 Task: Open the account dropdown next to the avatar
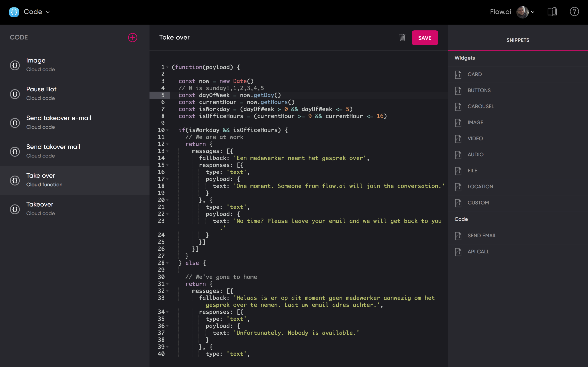533,12
